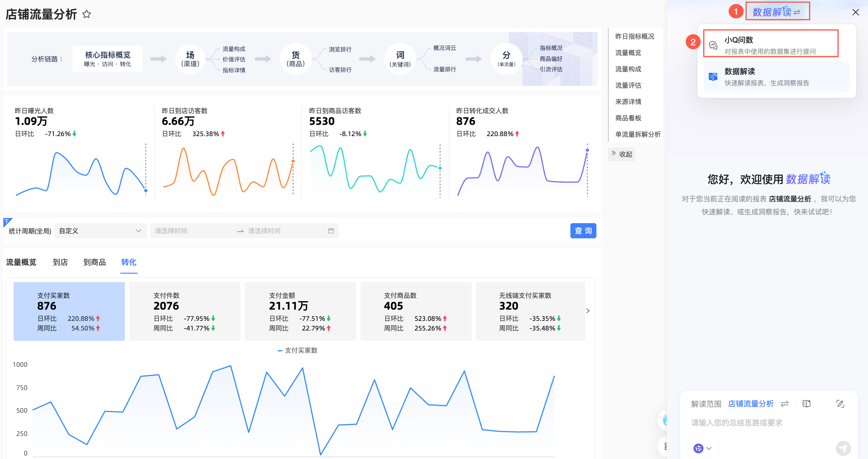Change the 解读范围 店铺流量分析 scope

(750, 404)
